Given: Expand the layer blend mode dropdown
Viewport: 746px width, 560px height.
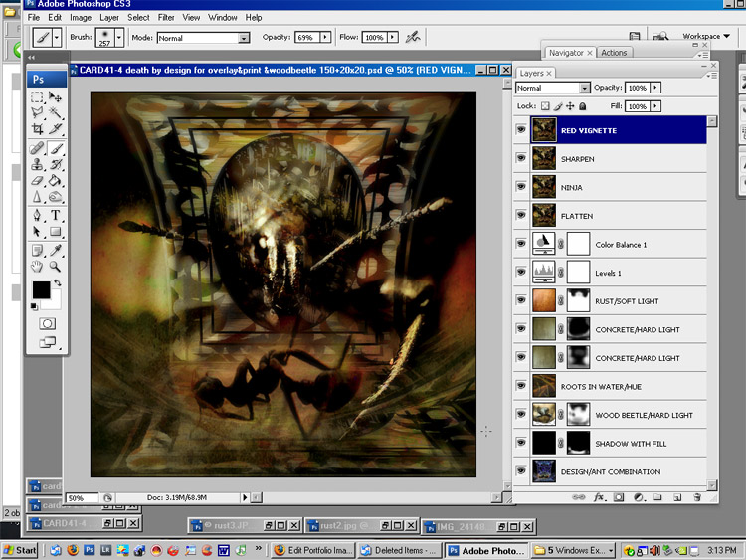Looking at the screenshot, I should tap(583, 89).
